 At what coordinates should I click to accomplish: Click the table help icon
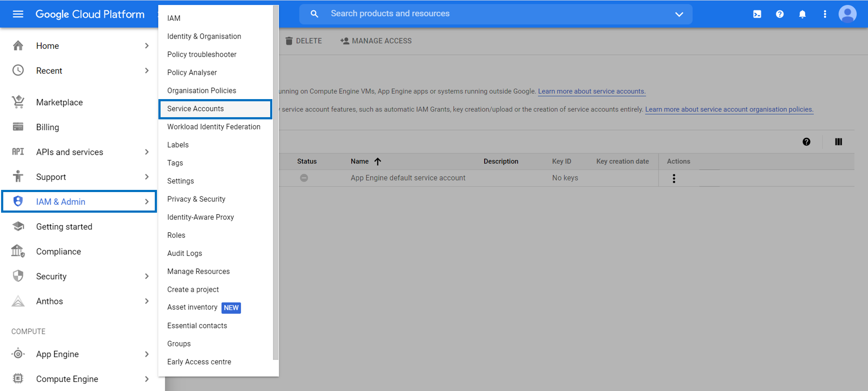tap(807, 142)
